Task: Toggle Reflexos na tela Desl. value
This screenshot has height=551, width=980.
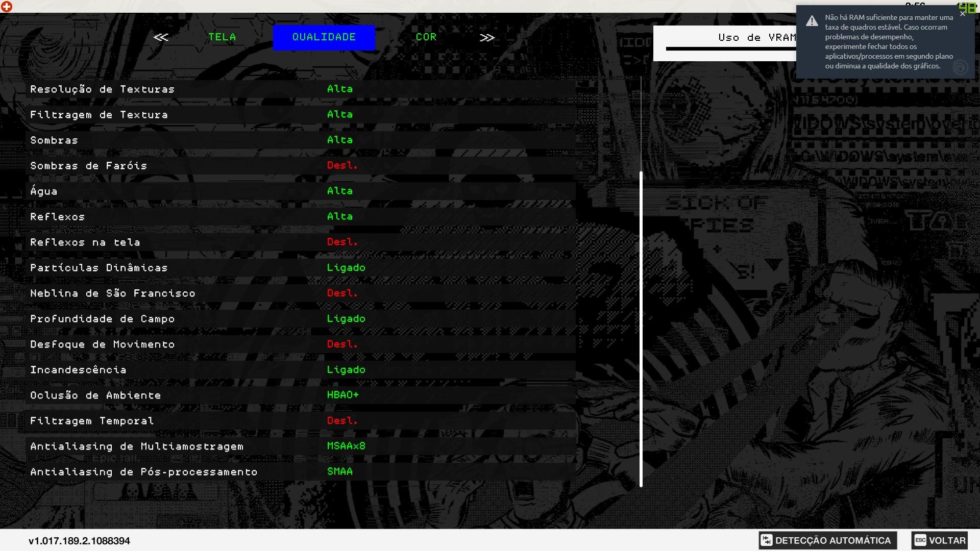Action: 342,242
